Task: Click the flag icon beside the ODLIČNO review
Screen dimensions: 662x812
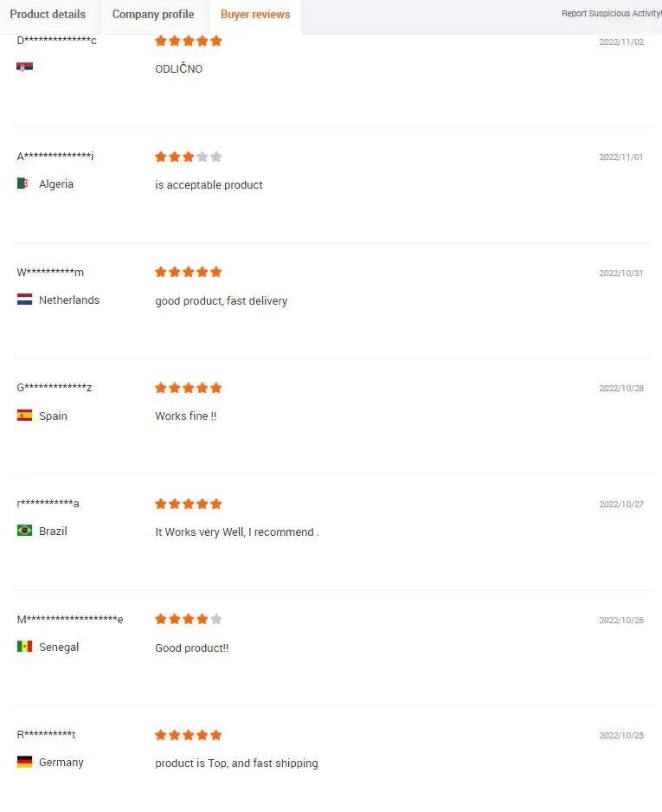Action: 24,67
